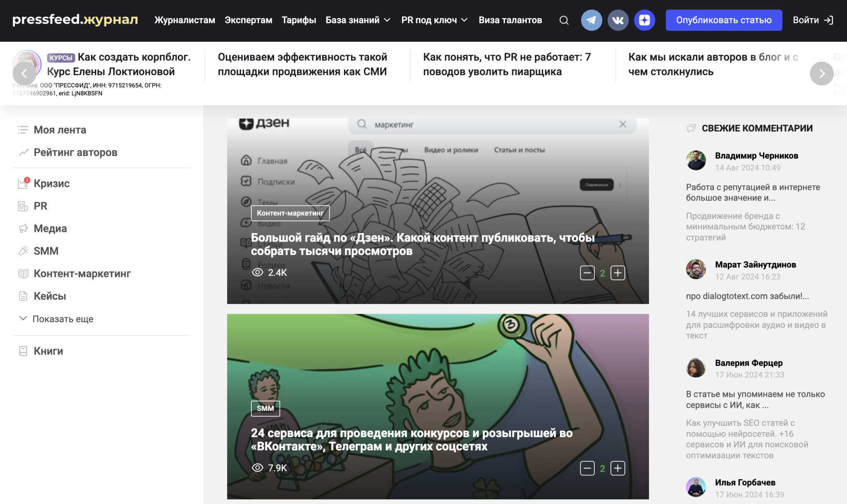Open the site search magnifier
Viewport: 847px width, 504px height.
[564, 20]
